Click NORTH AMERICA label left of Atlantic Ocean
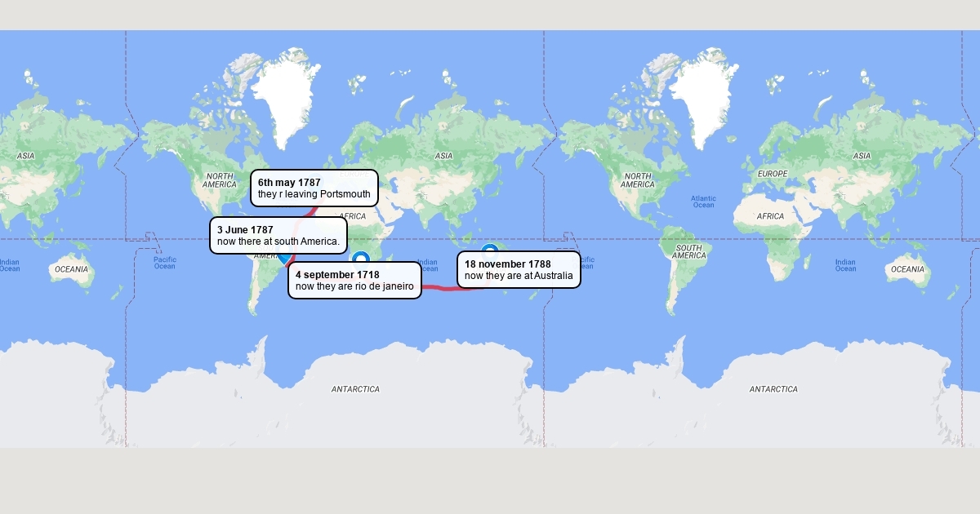 (x=637, y=180)
